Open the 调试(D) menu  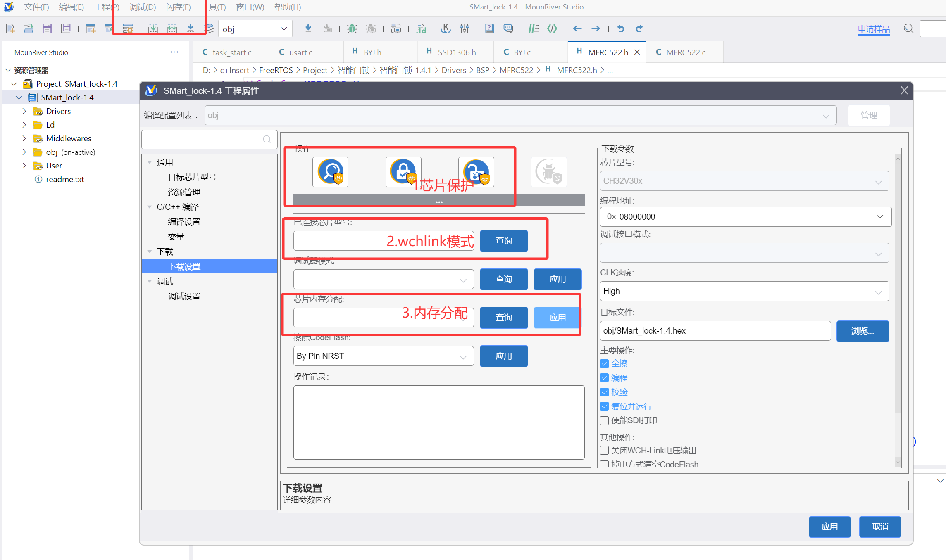143,7
